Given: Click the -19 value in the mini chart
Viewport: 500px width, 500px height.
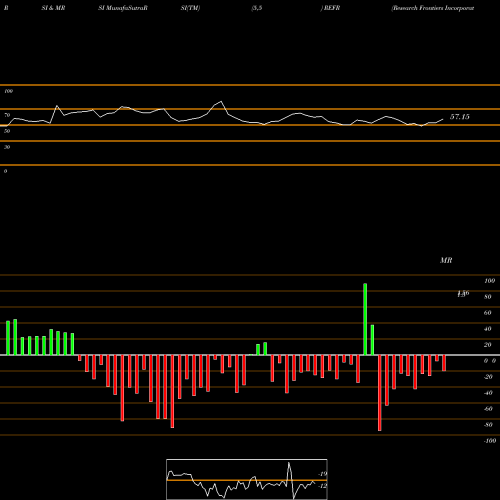Looking at the screenshot, I should (322, 474).
